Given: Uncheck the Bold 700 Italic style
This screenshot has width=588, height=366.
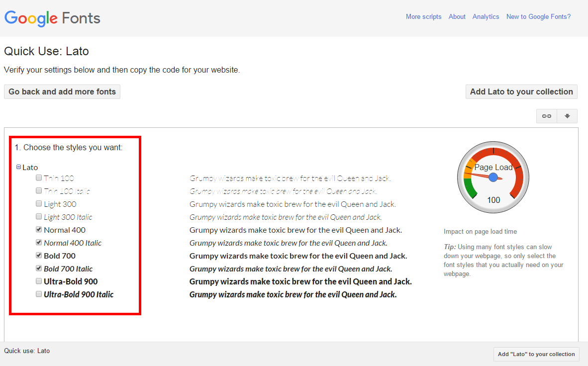Looking at the screenshot, I should pyautogui.click(x=39, y=268).
